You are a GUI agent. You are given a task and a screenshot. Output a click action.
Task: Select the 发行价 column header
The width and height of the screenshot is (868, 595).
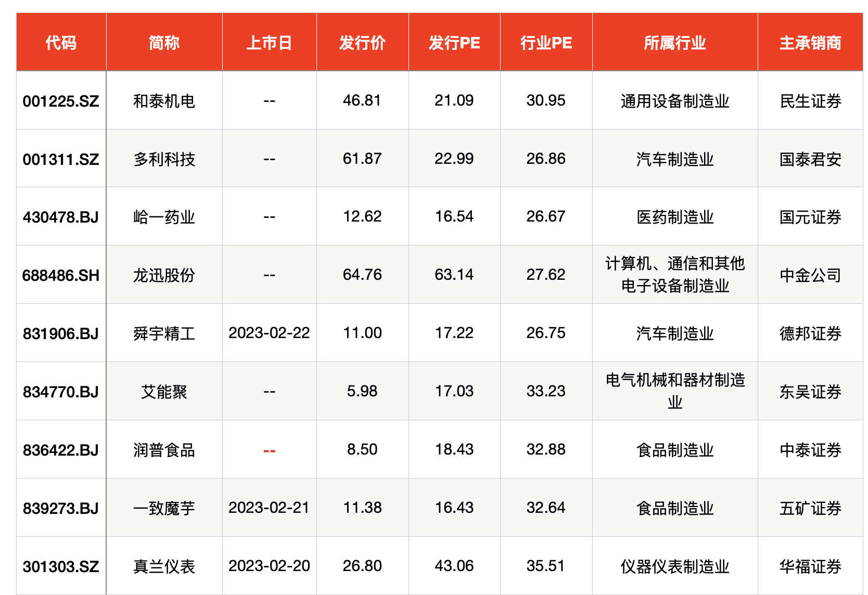coord(362,43)
